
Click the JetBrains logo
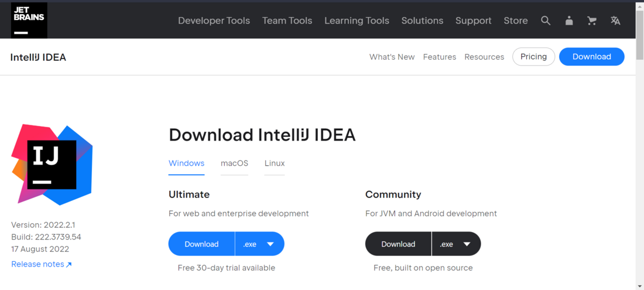pyautogui.click(x=29, y=21)
